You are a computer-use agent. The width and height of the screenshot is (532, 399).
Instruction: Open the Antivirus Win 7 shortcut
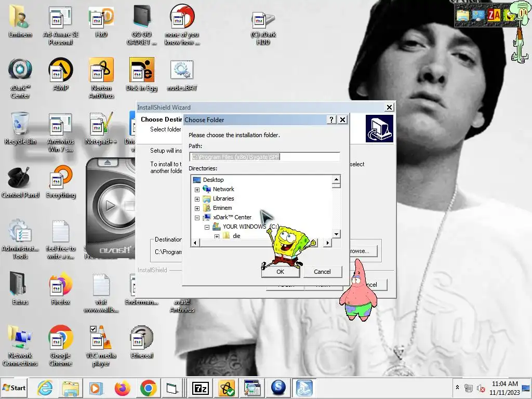pos(60,132)
